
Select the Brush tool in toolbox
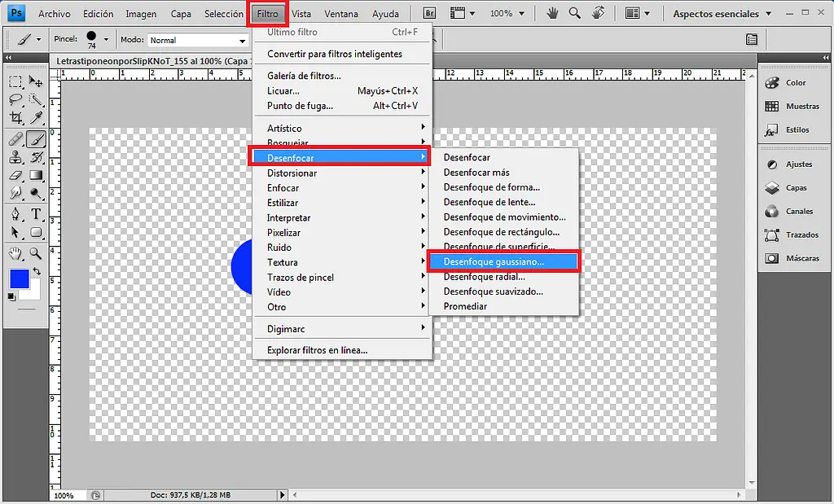point(36,139)
